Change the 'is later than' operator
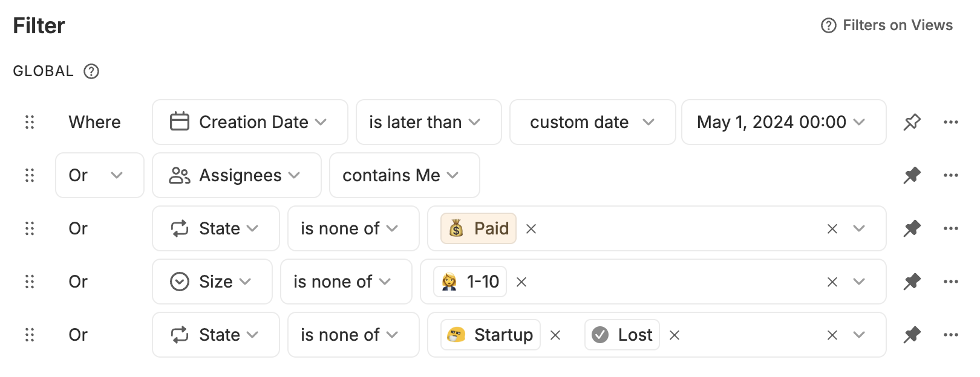This screenshot has width=980, height=377. click(428, 122)
